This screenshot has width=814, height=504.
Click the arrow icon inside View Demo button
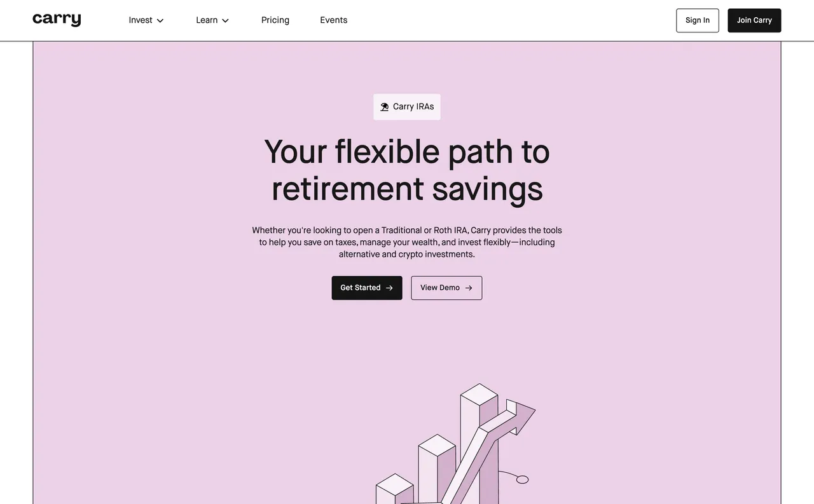(x=469, y=288)
